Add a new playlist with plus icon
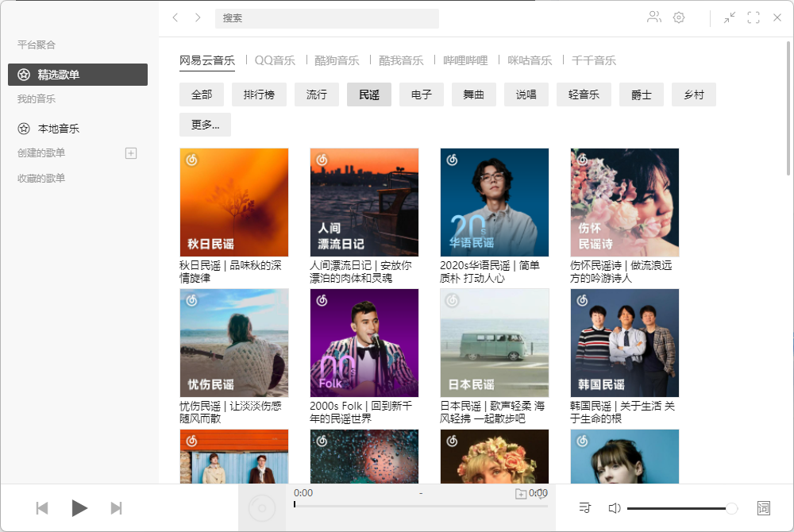The width and height of the screenshot is (794, 532). pyautogui.click(x=131, y=153)
